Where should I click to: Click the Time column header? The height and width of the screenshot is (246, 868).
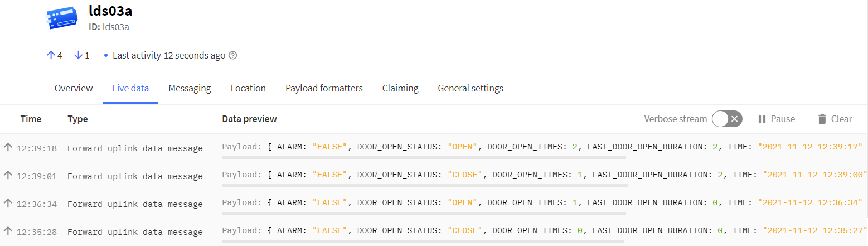pos(31,119)
